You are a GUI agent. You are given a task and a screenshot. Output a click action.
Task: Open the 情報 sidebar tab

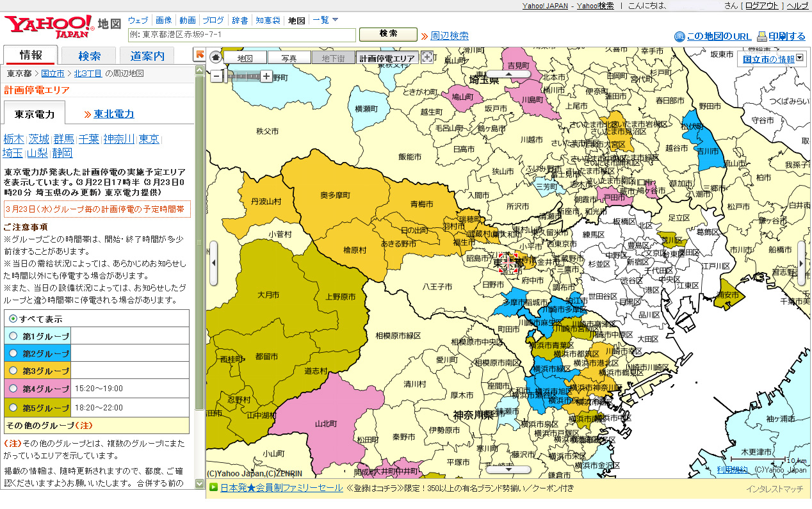[x=31, y=55]
